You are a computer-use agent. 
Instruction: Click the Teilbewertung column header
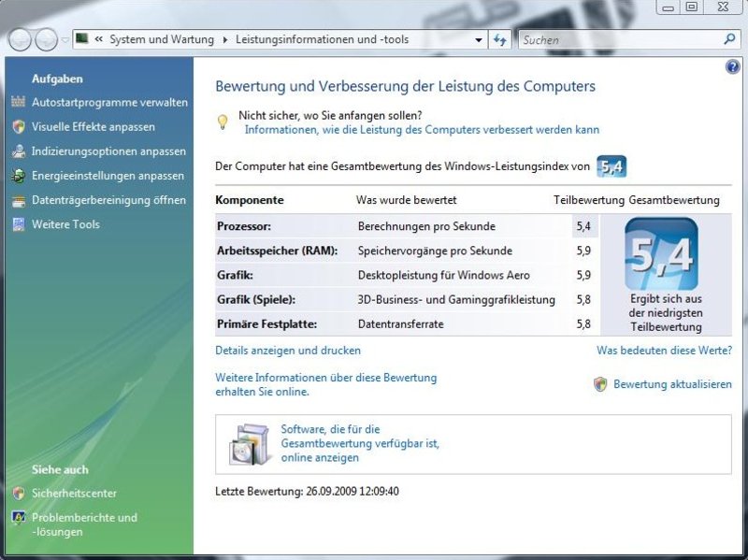(589, 200)
